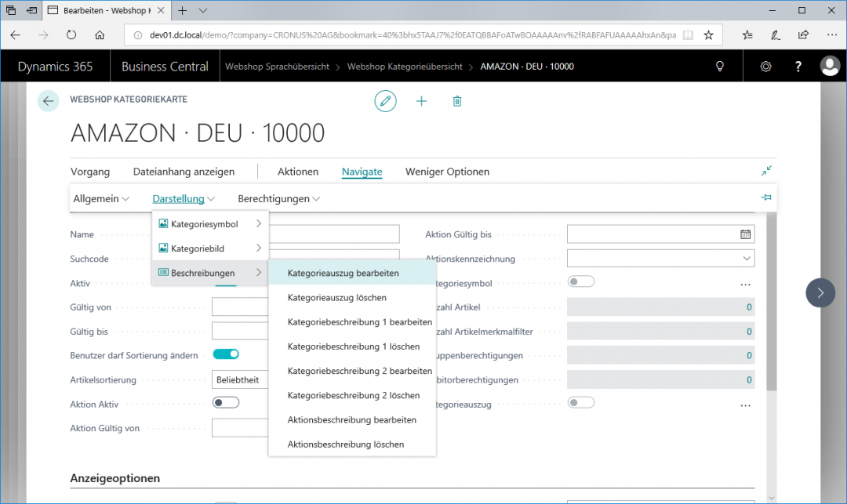Expand the Berechtigungen dropdown

[278, 198]
